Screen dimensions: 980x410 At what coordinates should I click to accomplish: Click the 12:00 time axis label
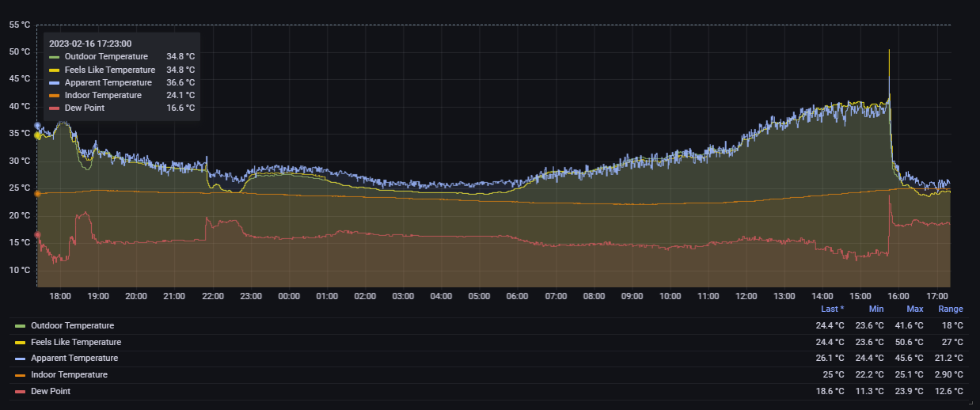click(746, 296)
